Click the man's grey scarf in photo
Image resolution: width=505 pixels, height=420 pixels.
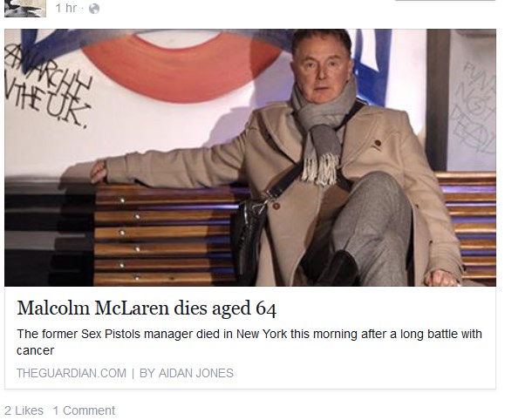pos(322,129)
